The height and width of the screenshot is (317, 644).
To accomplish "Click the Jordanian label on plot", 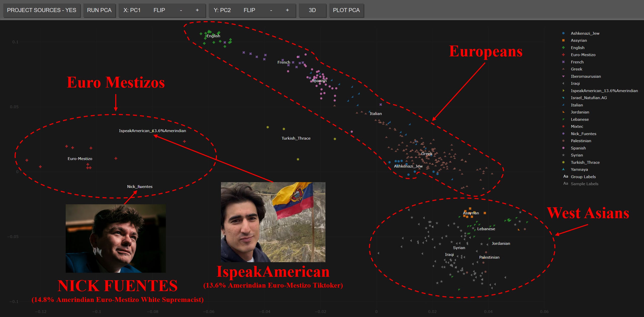I will point(501,244).
